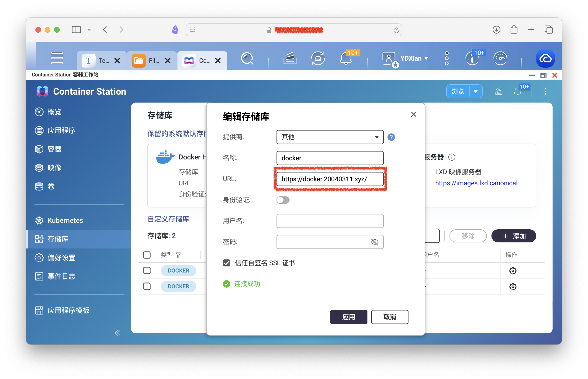Screen dimensions: 588x379
Task: Click the help question mark beside 提供商
Action: tap(391, 137)
